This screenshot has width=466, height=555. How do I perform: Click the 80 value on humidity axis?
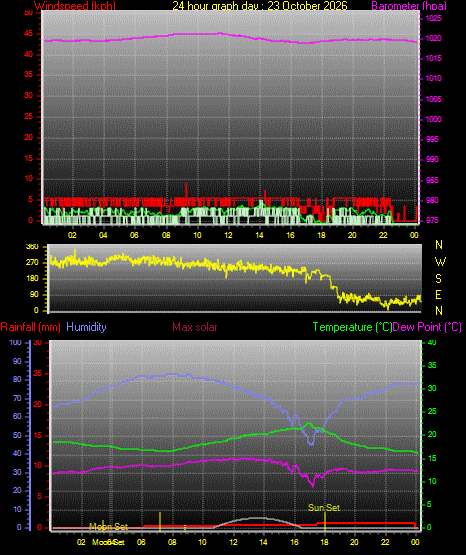click(17, 380)
